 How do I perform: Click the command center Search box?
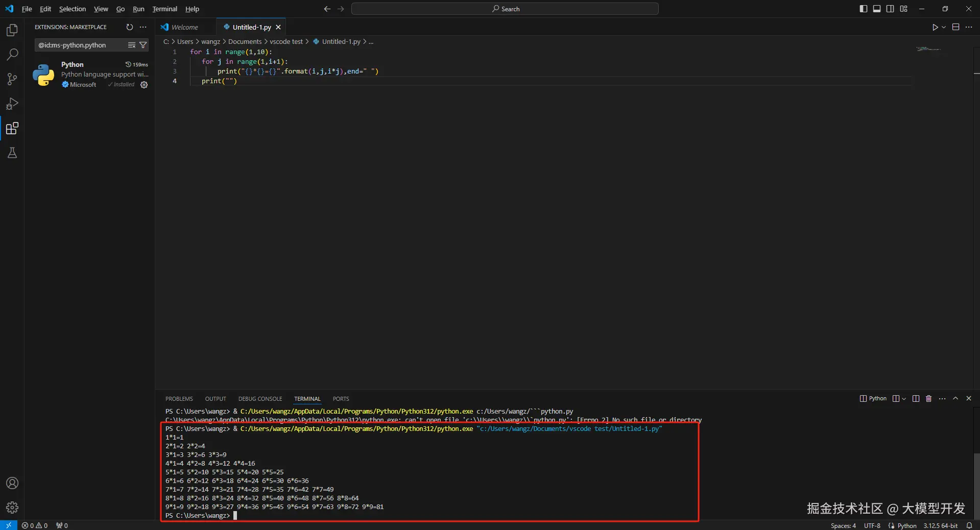pyautogui.click(x=505, y=9)
